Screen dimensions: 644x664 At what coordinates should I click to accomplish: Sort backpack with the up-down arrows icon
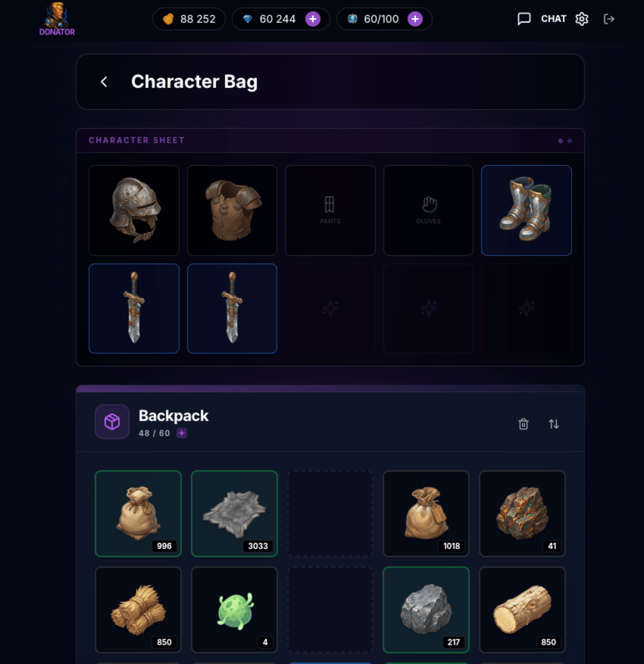click(554, 424)
